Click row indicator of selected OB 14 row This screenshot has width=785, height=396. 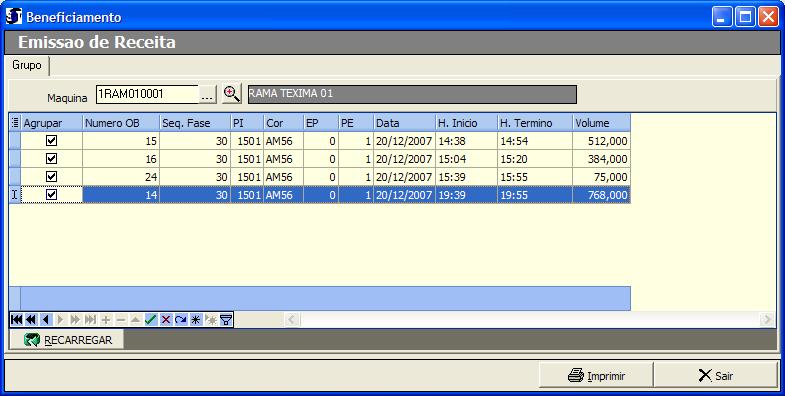[x=15, y=195]
